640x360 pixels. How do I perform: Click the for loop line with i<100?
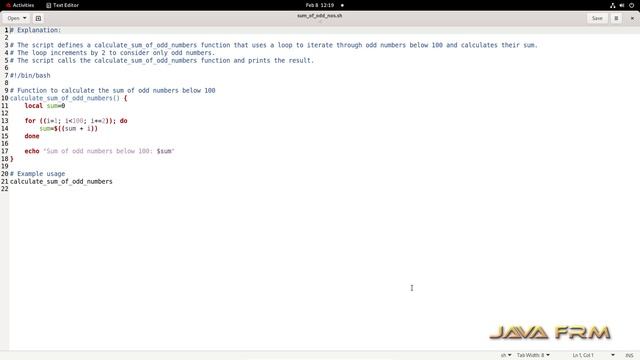76,121
